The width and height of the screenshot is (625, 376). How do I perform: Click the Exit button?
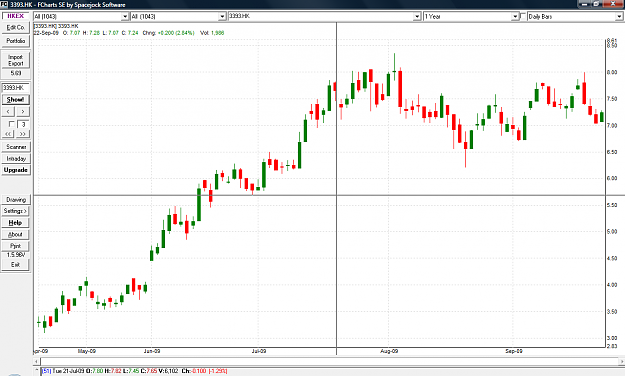tap(16, 265)
